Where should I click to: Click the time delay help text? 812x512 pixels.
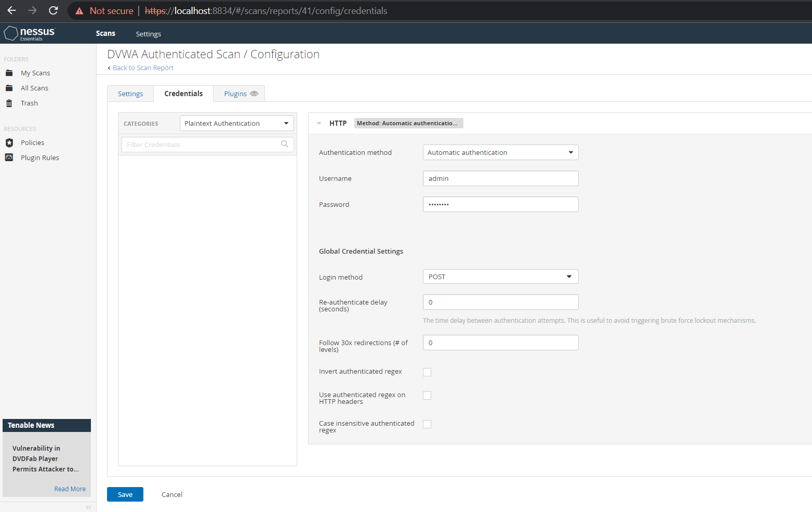coord(589,321)
